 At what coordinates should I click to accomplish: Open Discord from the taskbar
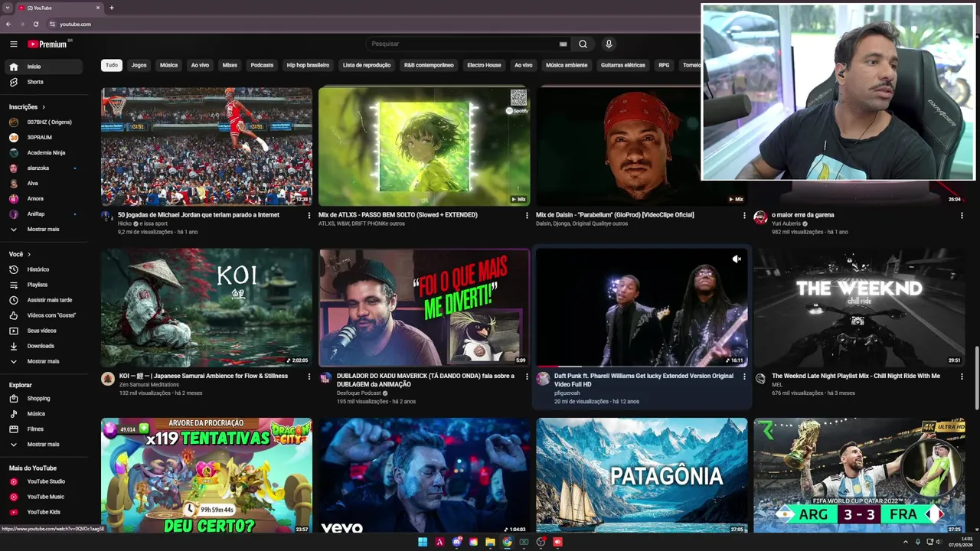457,542
